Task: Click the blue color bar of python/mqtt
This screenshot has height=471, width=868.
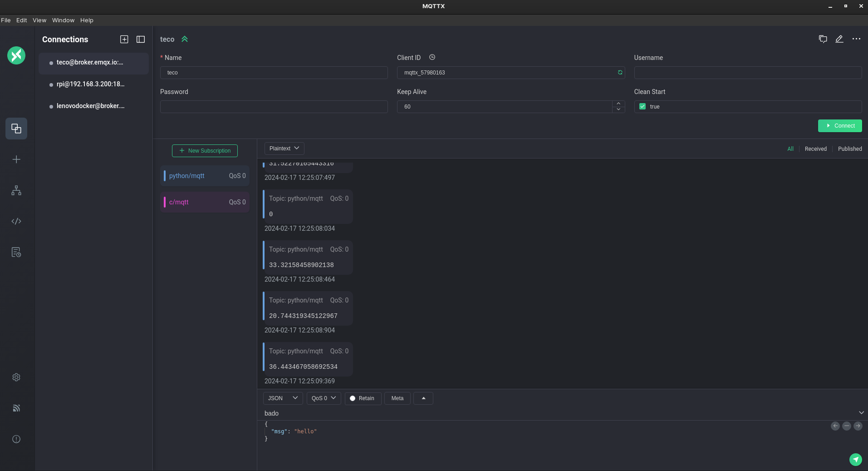Action: click(x=165, y=176)
